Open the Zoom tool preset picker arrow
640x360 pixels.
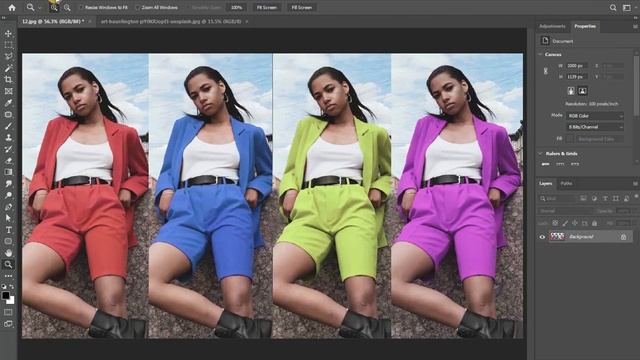pos(40,8)
